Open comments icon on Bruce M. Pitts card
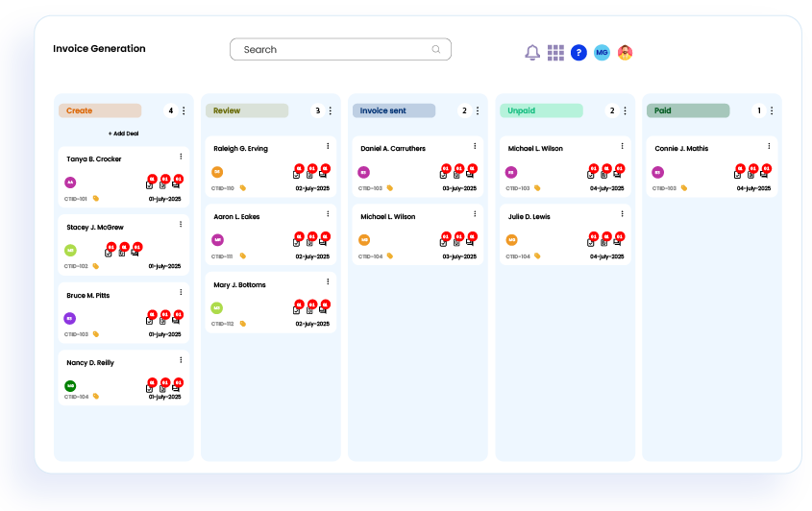812x511 pixels. pyautogui.click(x=176, y=321)
